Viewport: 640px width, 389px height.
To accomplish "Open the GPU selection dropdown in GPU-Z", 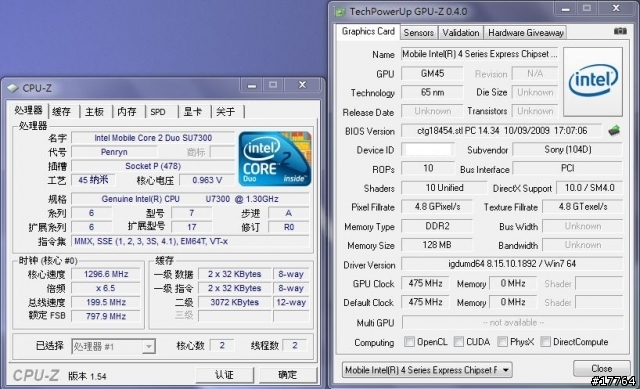I will click(427, 370).
